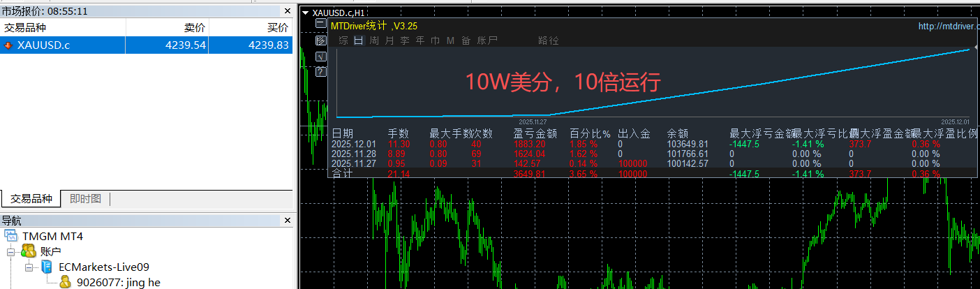Click the ECMarkets-Live09 server icon
The width and height of the screenshot is (980, 289).
coord(46,267)
